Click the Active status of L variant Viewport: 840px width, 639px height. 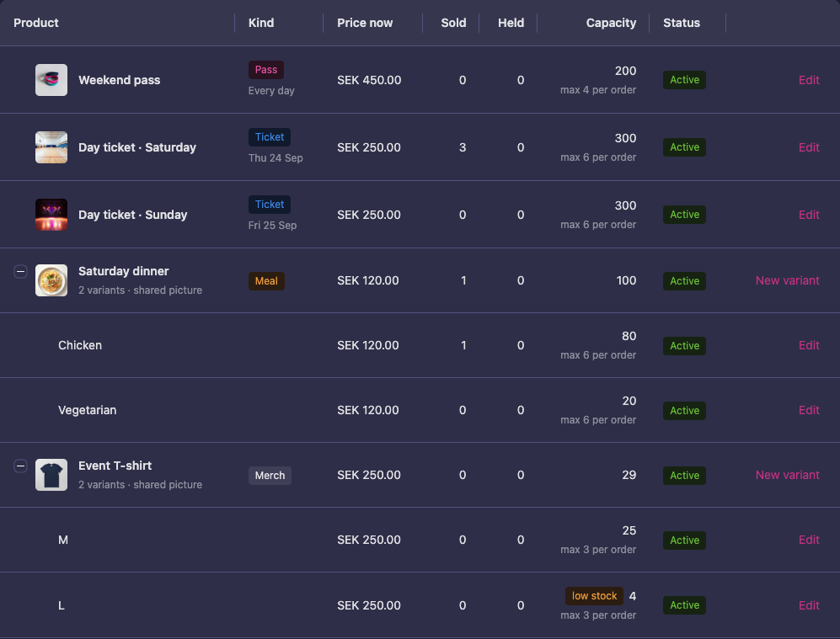685,605
